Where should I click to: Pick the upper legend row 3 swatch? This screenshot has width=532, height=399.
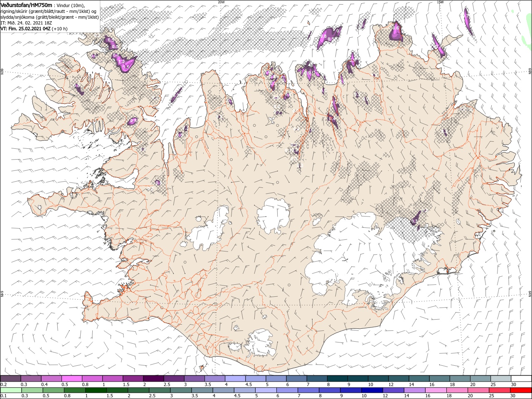[x=194, y=378]
